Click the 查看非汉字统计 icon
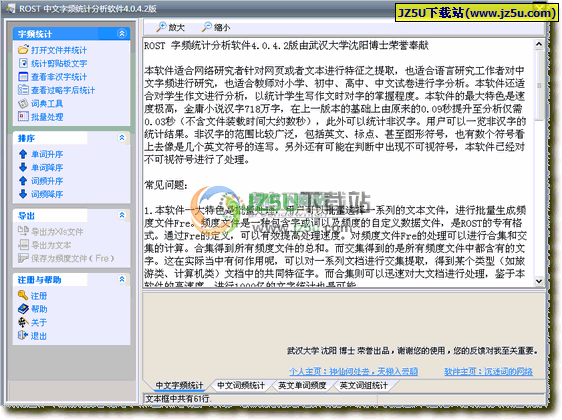Viewport: 562px width, 420px height. coord(23,76)
